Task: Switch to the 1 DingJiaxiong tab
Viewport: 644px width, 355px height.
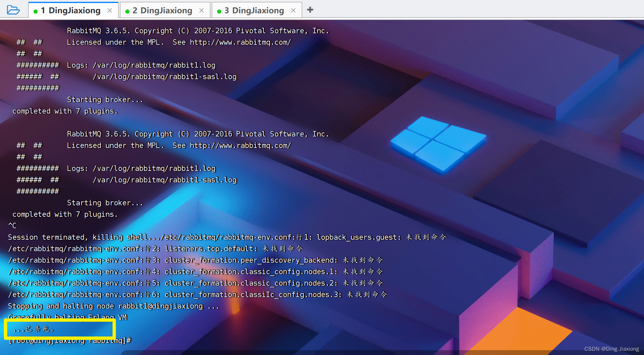Action: click(73, 10)
